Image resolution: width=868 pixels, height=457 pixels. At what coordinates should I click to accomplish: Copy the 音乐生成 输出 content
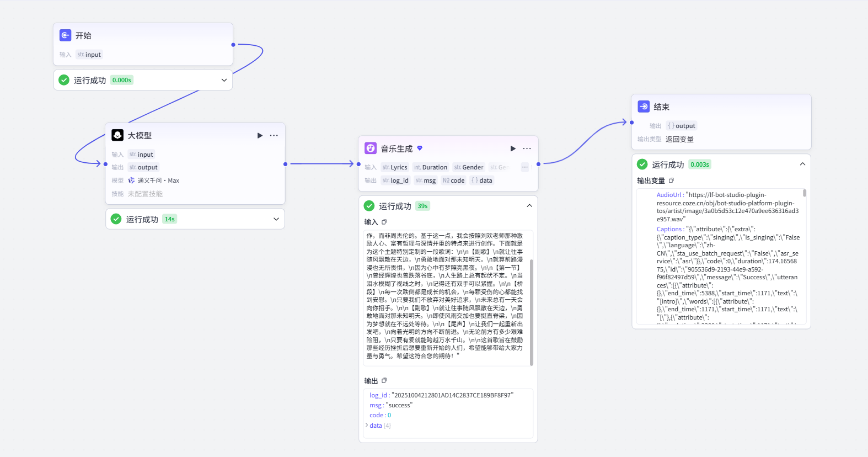coord(384,380)
